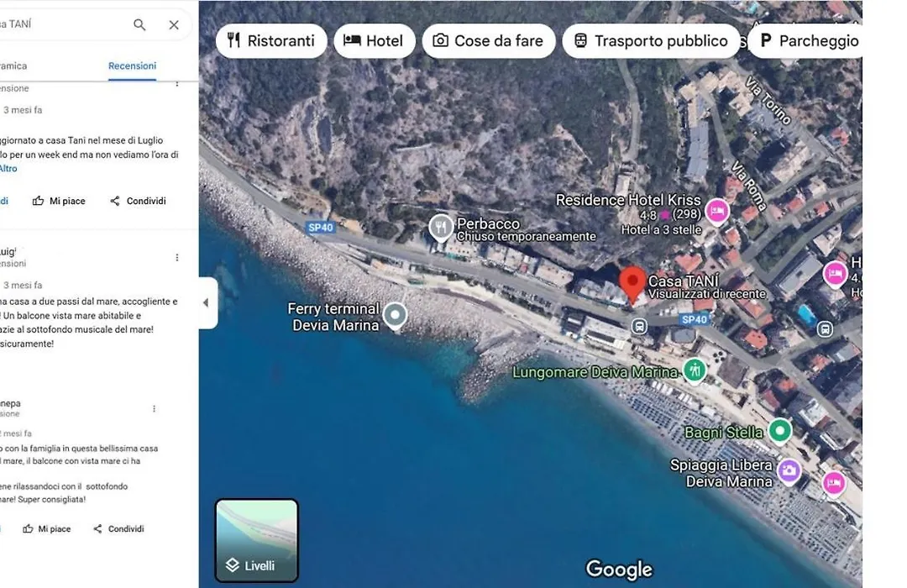Share the review mentioning Luglio
The image size is (907, 588).
(x=138, y=201)
